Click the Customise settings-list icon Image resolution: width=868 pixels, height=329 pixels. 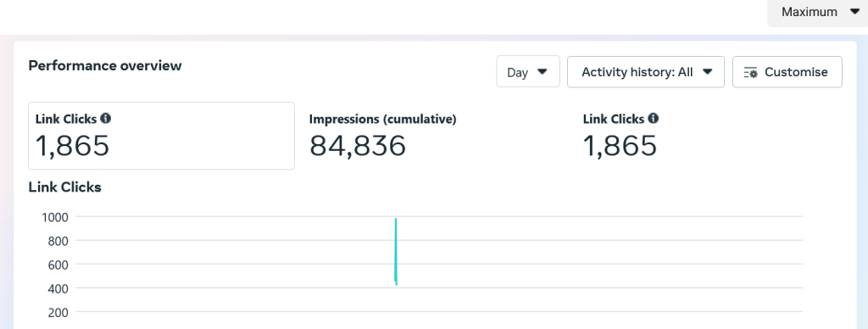coord(751,73)
